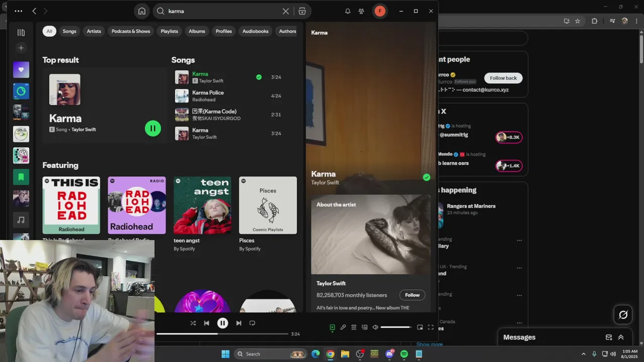This screenshot has width=644, height=362.
Task: Open Chrome three-dot menu
Action: [637, 21]
